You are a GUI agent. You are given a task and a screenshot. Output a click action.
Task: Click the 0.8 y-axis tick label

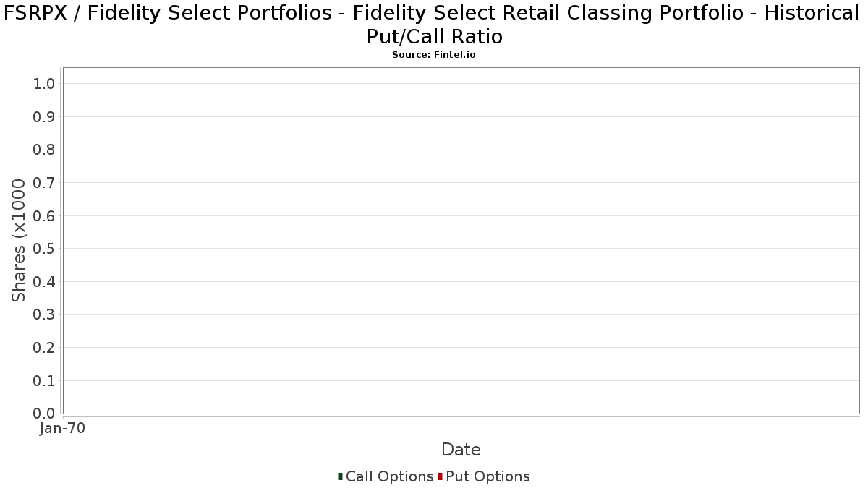(x=44, y=150)
